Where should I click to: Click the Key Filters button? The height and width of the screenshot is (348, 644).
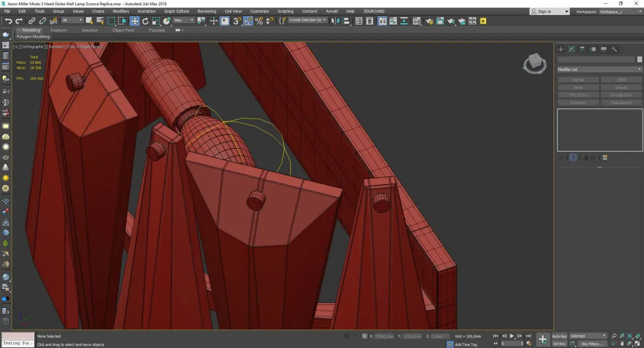[x=592, y=344]
